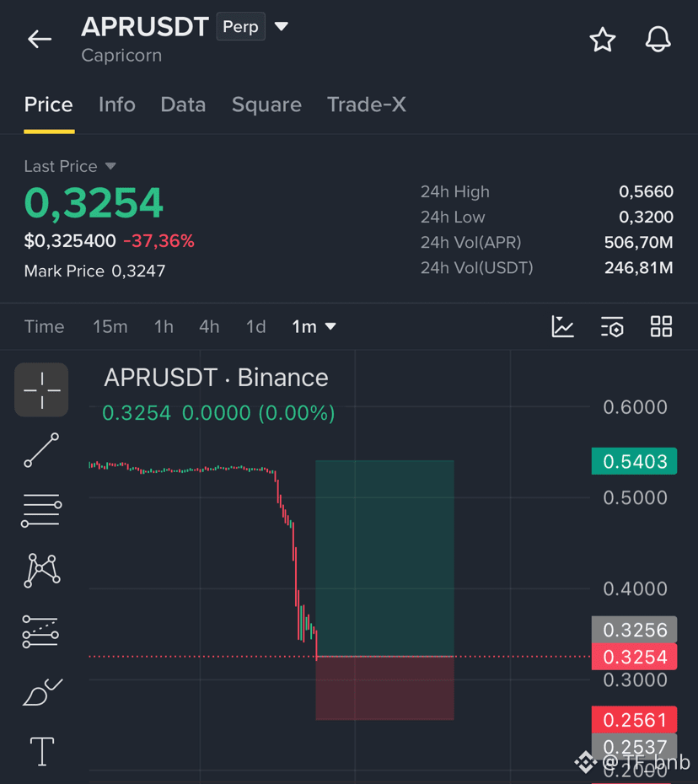
Task: Select the horizontal lines Fibonacci tool
Action: 41,510
